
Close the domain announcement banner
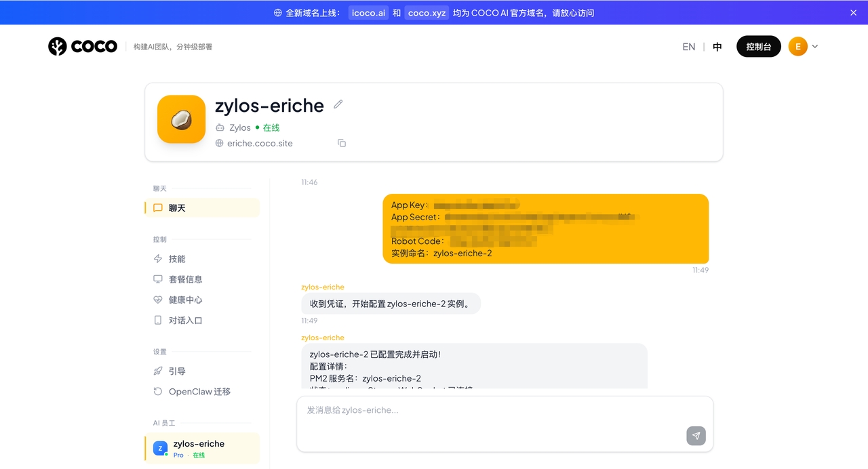[x=853, y=12]
